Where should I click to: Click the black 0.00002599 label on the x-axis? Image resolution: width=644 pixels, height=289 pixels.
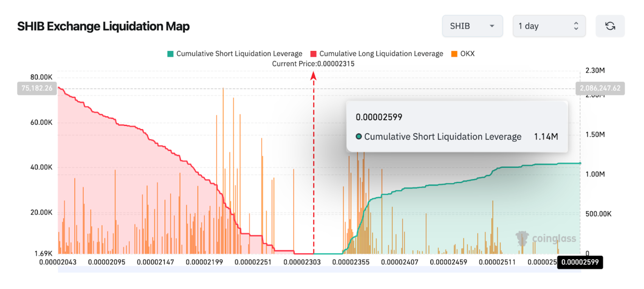coord(580,262)
